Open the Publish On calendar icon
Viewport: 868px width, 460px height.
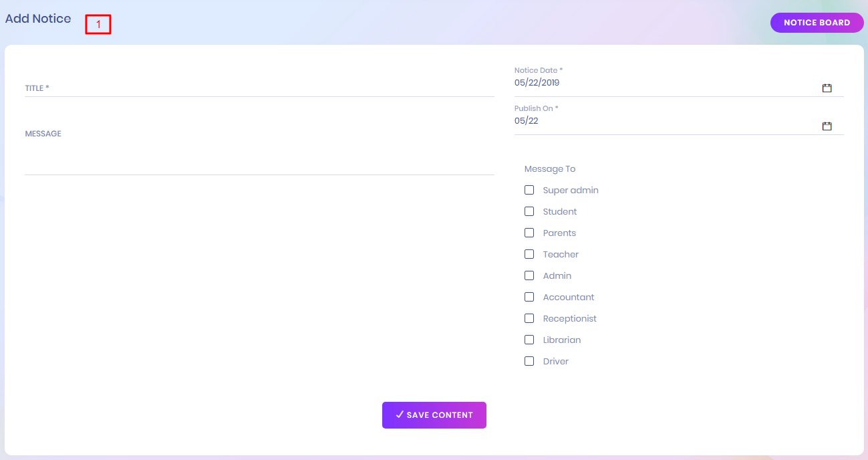[x=827, y=126]
